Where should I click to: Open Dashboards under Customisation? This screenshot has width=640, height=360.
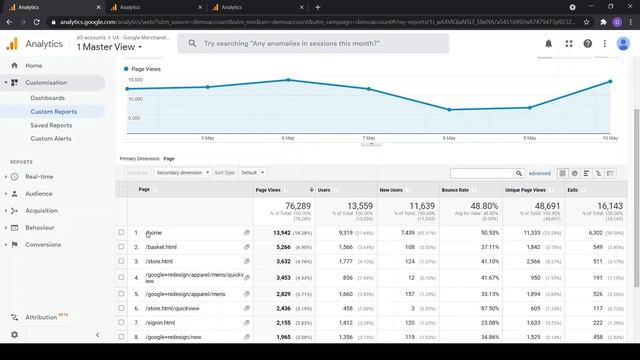coord(47,98)
